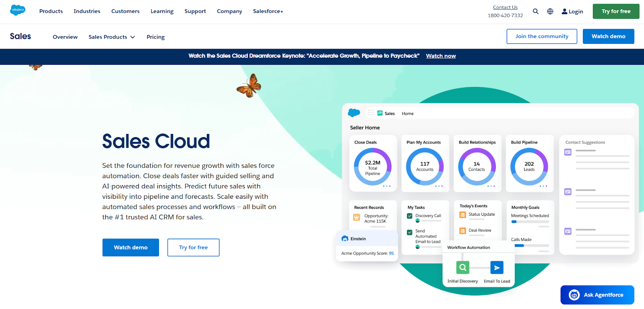This screenshot has height=309, width=644.
Task: Click the third Contact Suggestions card icon
Action: 568,231
